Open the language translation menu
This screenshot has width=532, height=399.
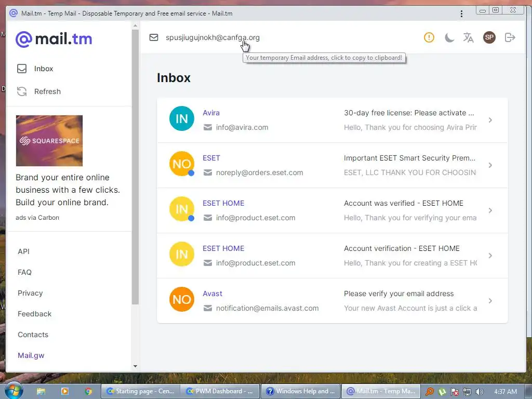click(x=469, y=37)
